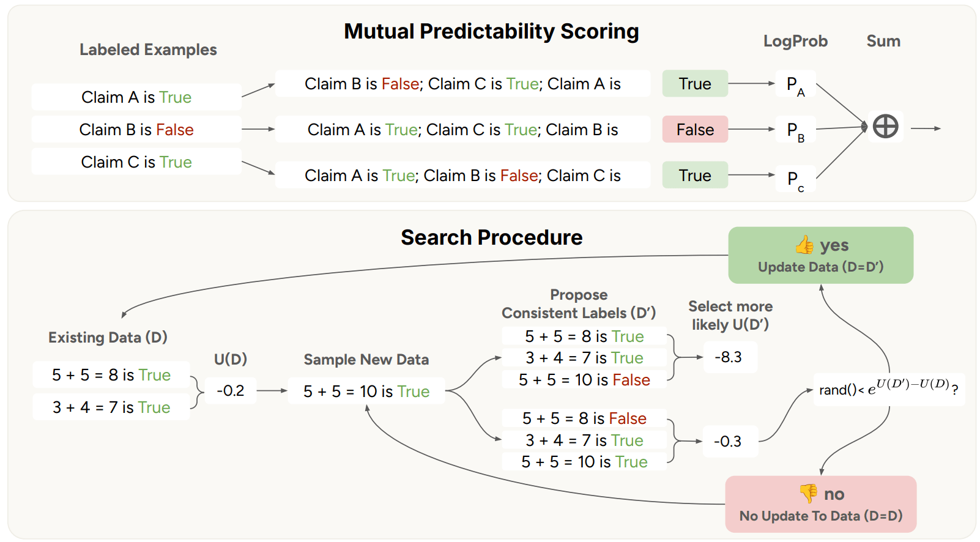The image size is (980, 542).
Task: Click the thumbs-up yes icon
Action: [804, 245]
